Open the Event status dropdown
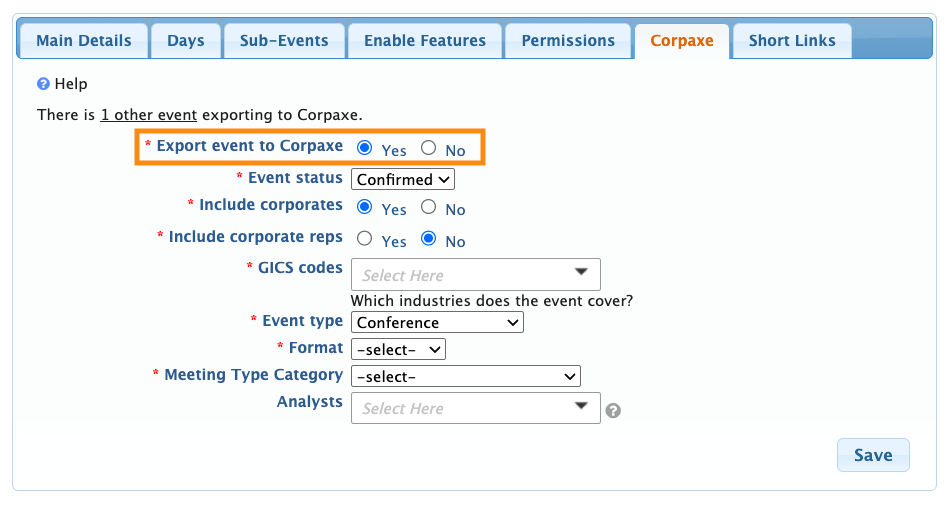This screenshot has height=510, width=952. pyautogui.click(x=403, y=180)
